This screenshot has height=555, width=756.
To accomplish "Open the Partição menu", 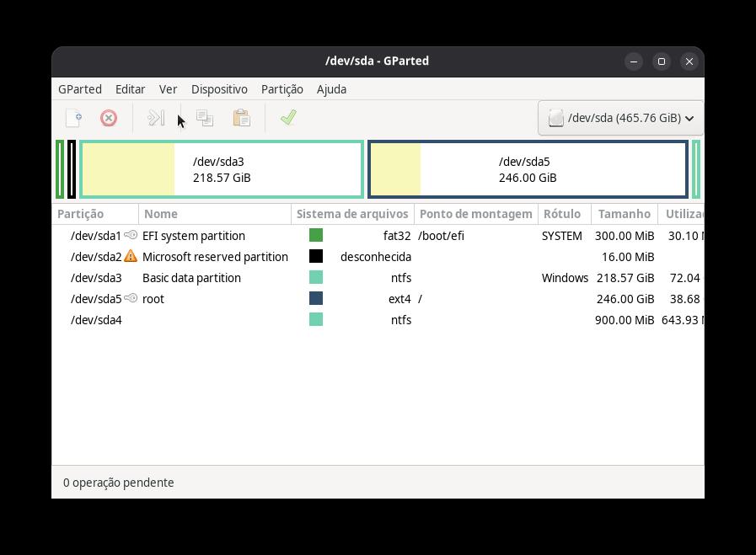I will click(282, 89).
